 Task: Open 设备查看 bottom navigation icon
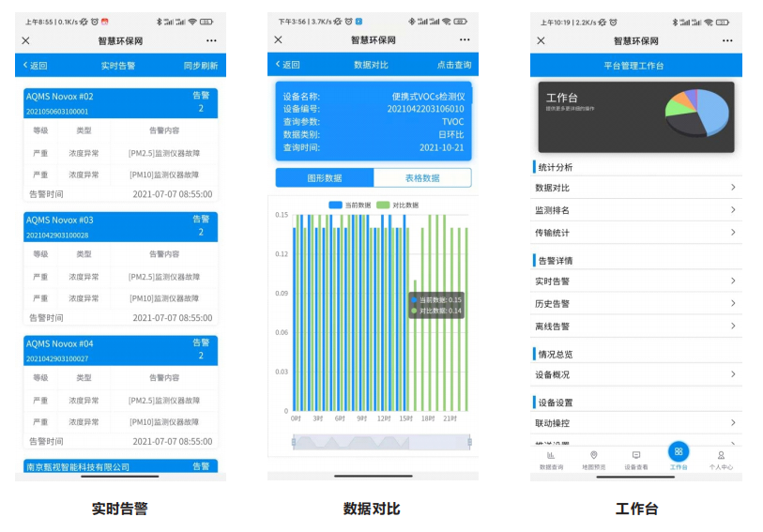pos(636,455)
